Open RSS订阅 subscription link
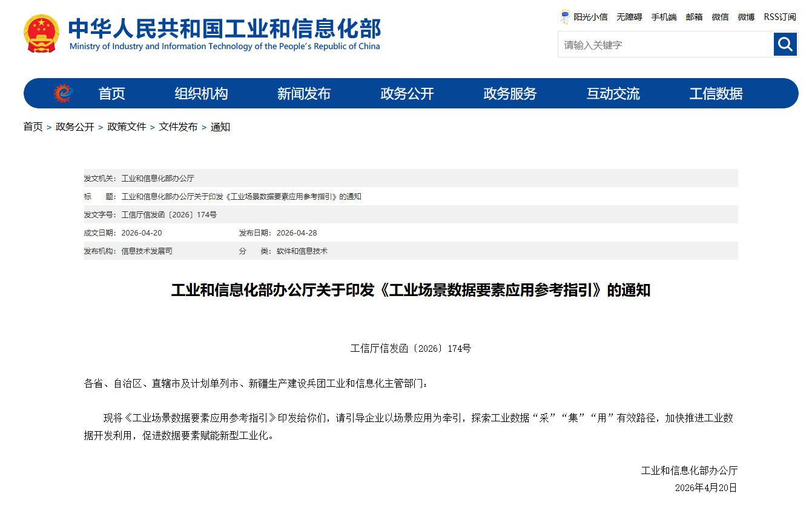812x508 pixels. coord(780,17)
